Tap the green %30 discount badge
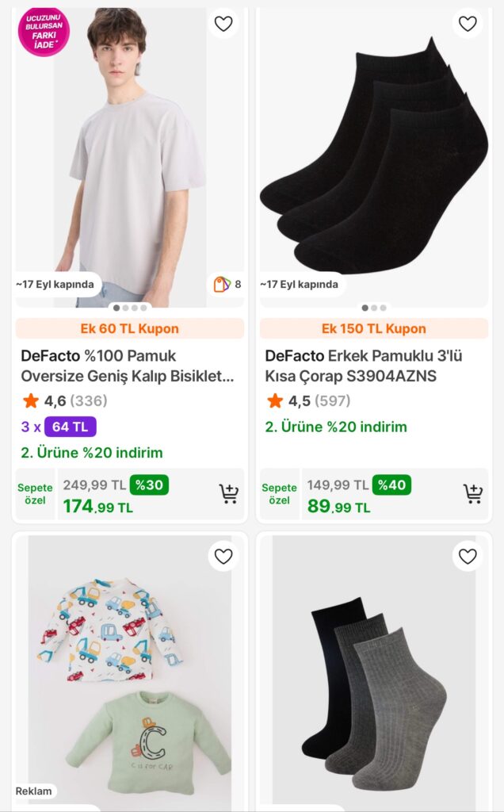504x812 pixels. [x=150, y=485]
